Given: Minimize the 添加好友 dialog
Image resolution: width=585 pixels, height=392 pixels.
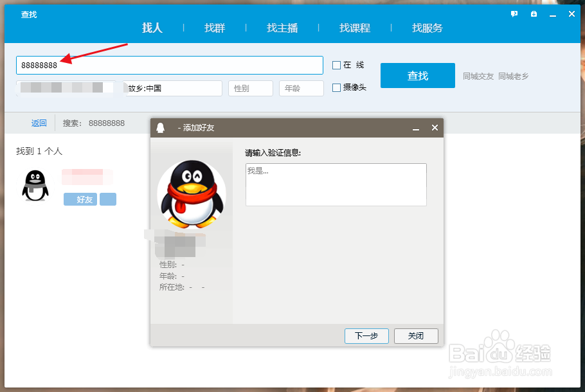Looking at the screenshot, I should tap(416, 128).
